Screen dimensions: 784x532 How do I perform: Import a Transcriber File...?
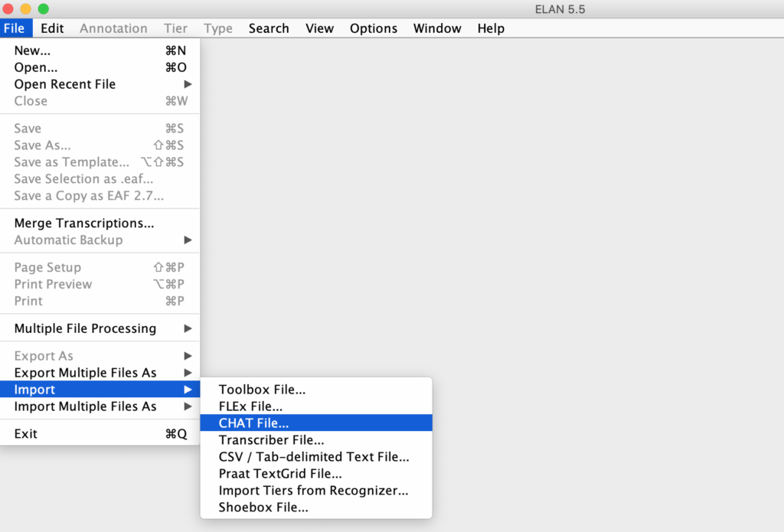316,440
